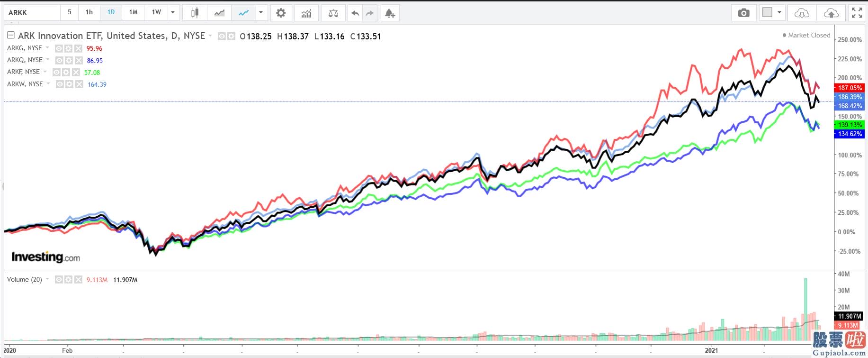The image size is (868, 358).
Task: Open ARKG series format settings
Action: [69, 48]
